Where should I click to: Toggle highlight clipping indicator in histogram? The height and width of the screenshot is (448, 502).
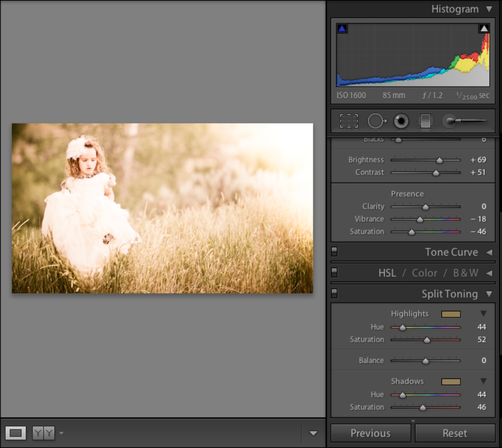coord(484,28)
